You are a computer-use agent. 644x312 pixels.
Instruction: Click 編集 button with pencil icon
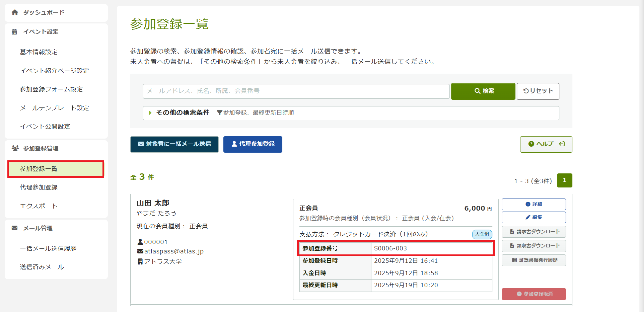(x=533, y=217)
